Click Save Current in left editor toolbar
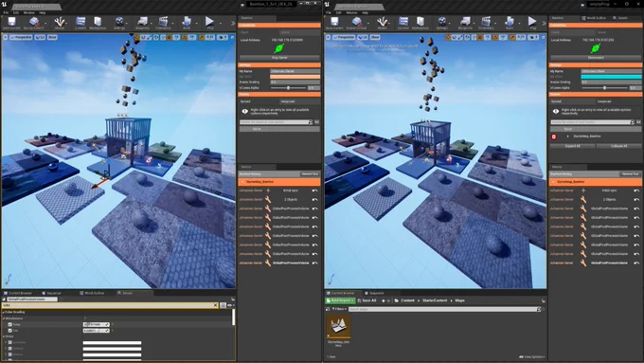The height and width of the screenshot is (363, 644). [x=11, y=23]
